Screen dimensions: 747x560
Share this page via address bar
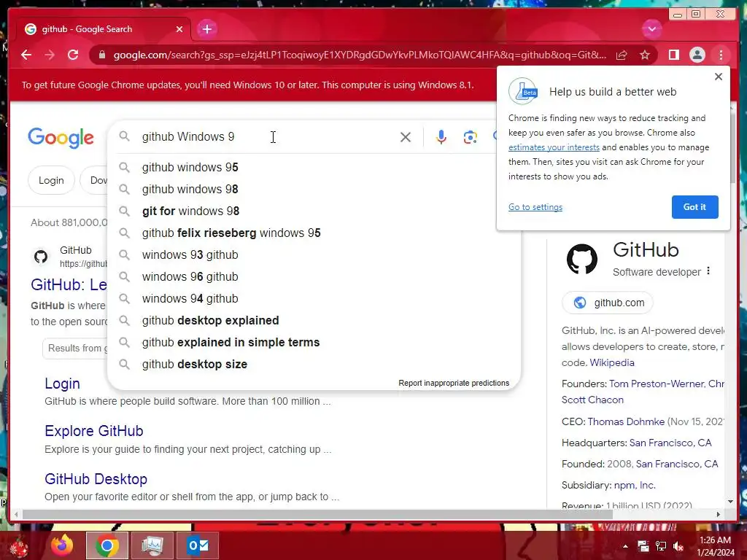[622, 55]
